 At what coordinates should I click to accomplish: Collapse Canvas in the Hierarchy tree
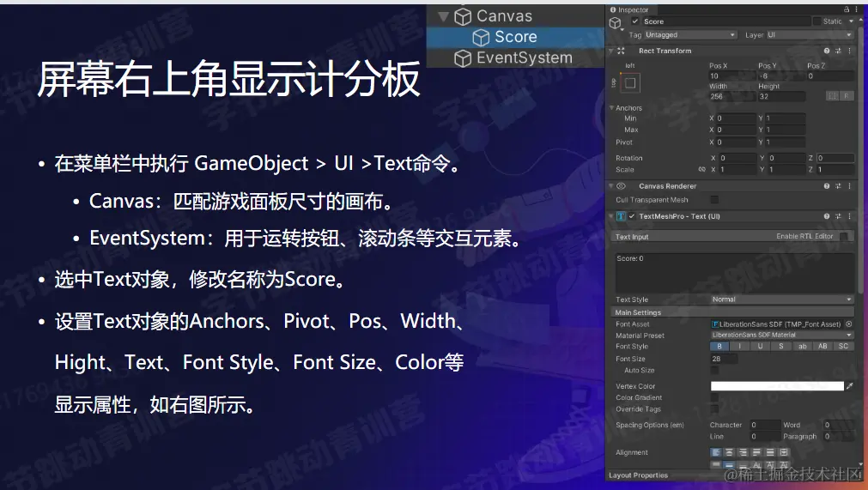click(x=443, y=16)
